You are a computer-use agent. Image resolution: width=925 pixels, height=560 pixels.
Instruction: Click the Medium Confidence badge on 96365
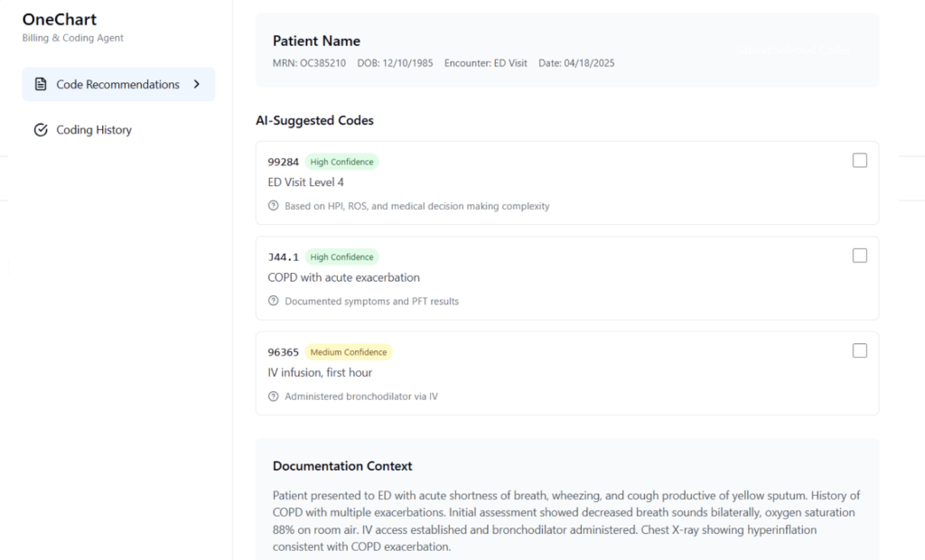pos(349,352)
